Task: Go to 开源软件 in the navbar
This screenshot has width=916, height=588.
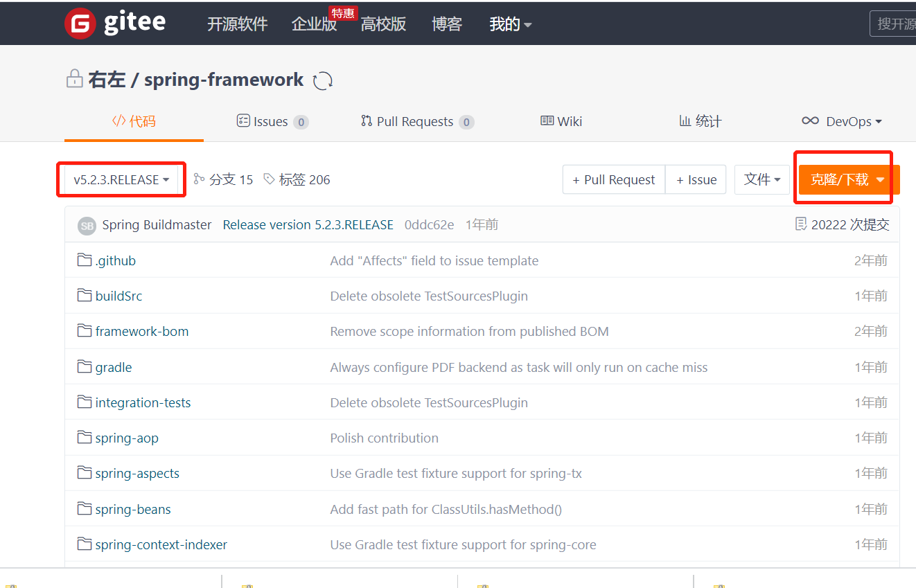Action: (x=238, y=24)
